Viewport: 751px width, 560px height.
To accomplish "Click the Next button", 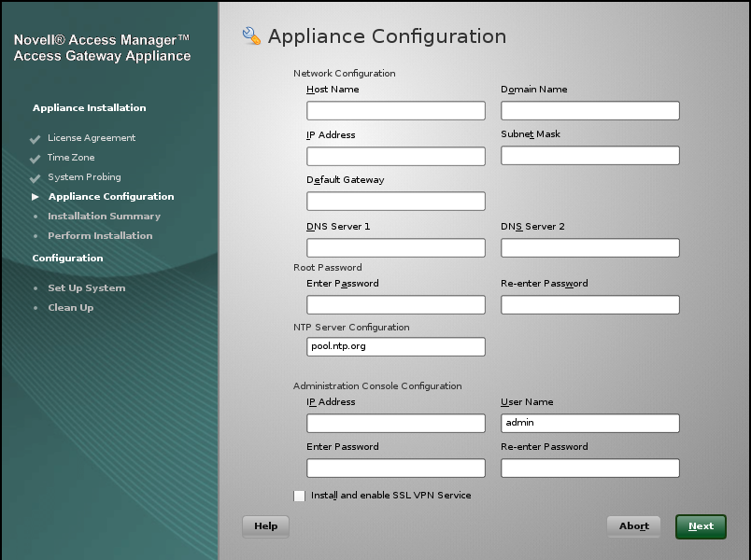I will click(x=701, y=526).
